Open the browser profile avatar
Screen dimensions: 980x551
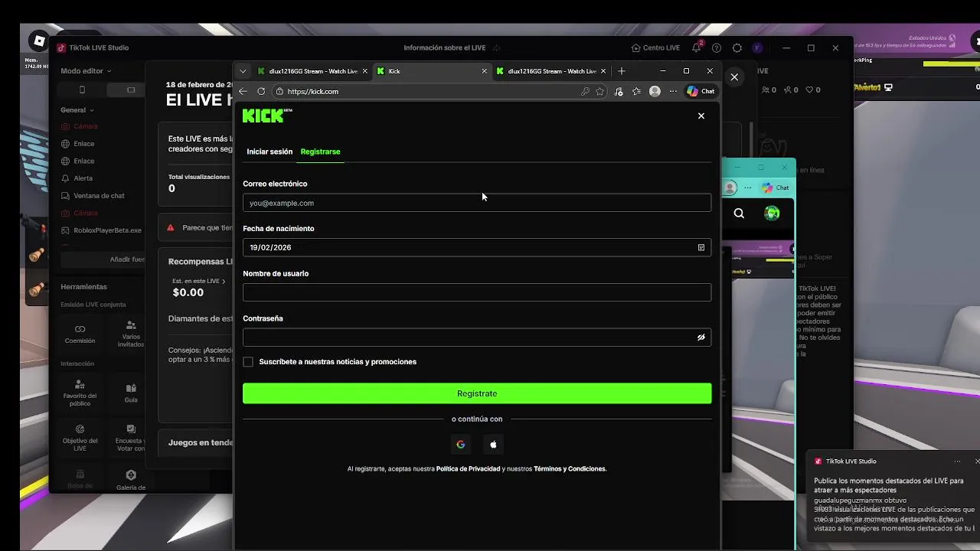point(655,91)
